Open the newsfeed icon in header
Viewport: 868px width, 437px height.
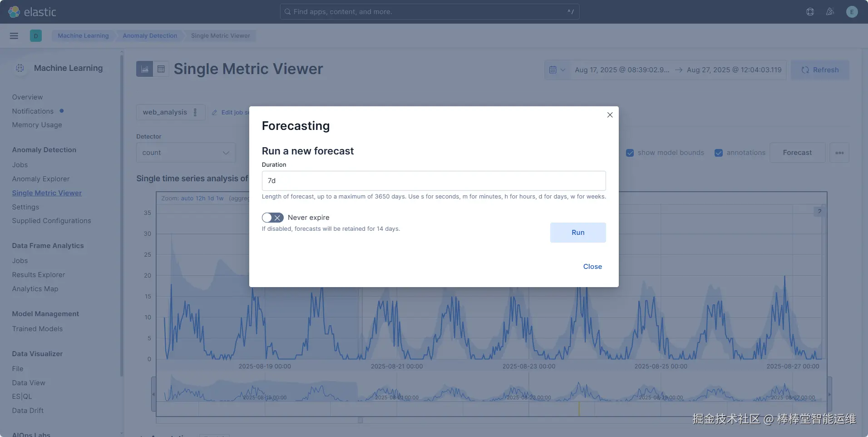[x=830, y=12]
